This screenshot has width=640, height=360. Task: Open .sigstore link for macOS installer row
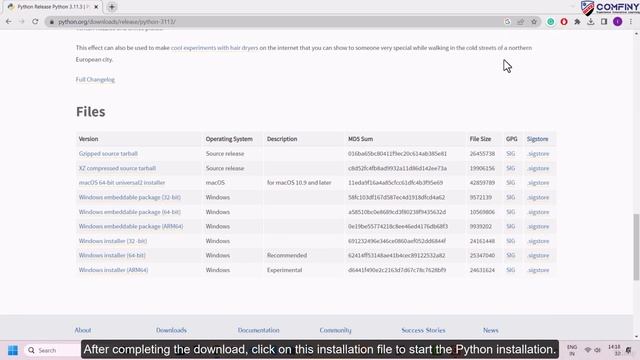point(538,182)
